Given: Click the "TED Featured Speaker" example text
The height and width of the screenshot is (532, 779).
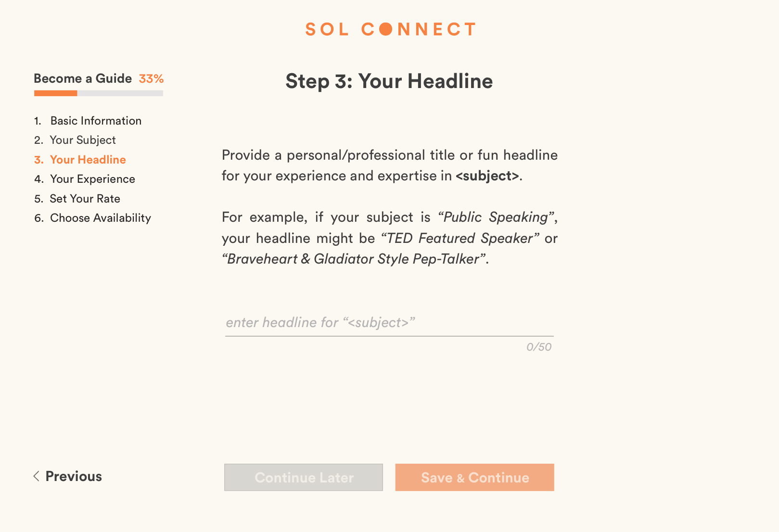Looking at the screenshot, I should tap(460, 238).
